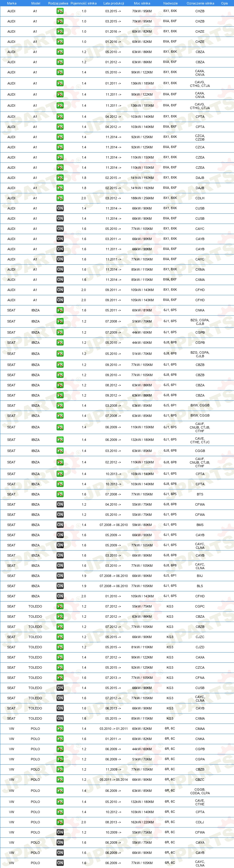Click the ON icon in the Seat Toledo CXMA row
The height and width of the screenshot is (868, 234).
(x=60, y=718)
